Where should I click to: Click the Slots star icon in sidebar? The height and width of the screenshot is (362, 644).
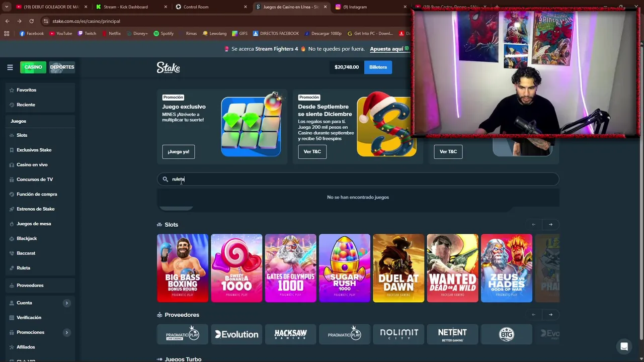12,135
